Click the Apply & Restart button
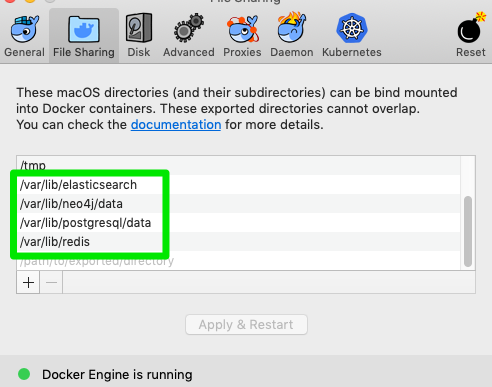Viewport: 492px width, 387px height. (246, 324)
